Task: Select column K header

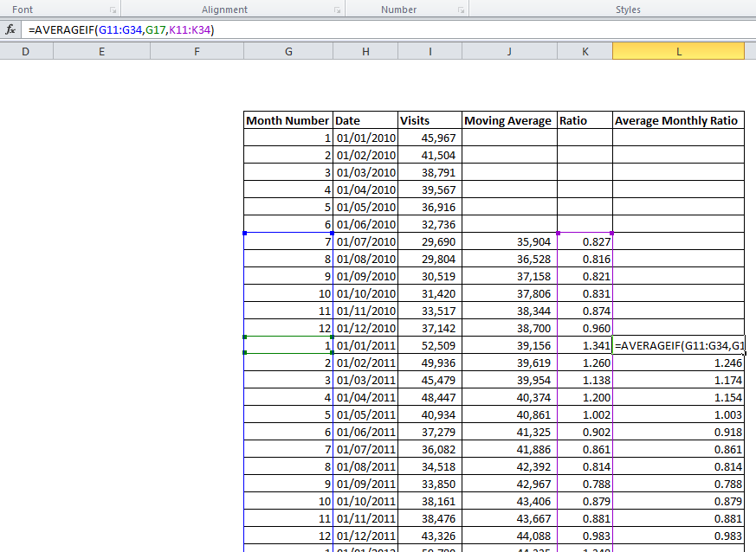Action: coord(585,52)
